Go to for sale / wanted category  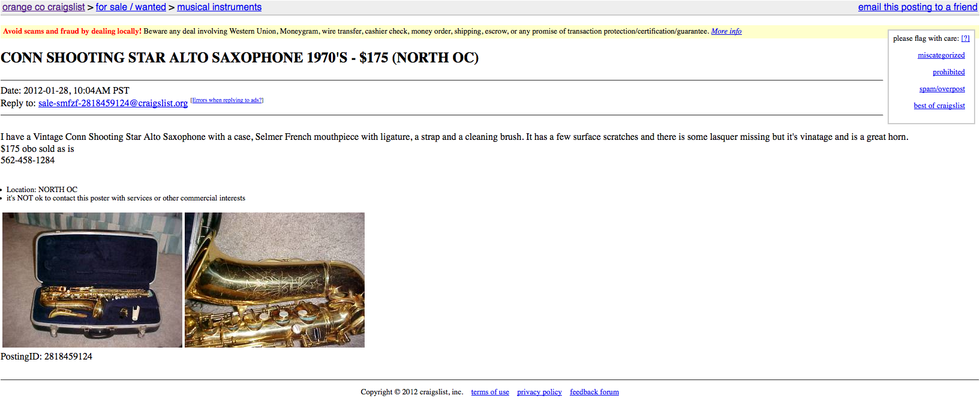[131, 7]
